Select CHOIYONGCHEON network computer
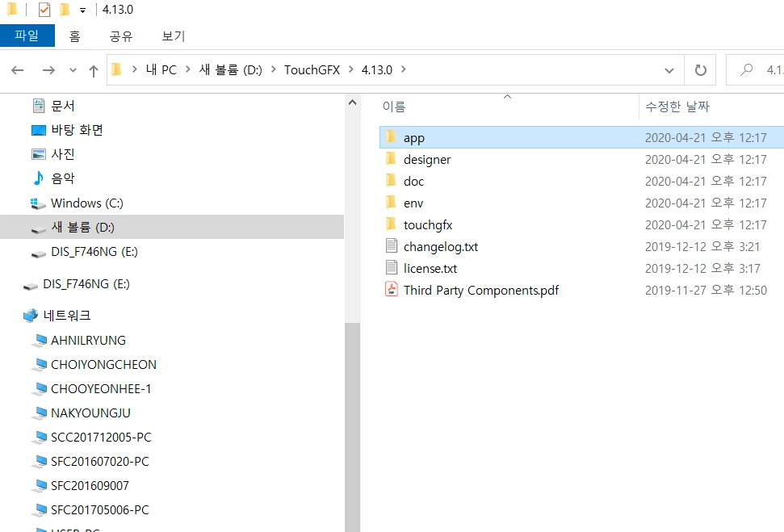 click(103, 365)
